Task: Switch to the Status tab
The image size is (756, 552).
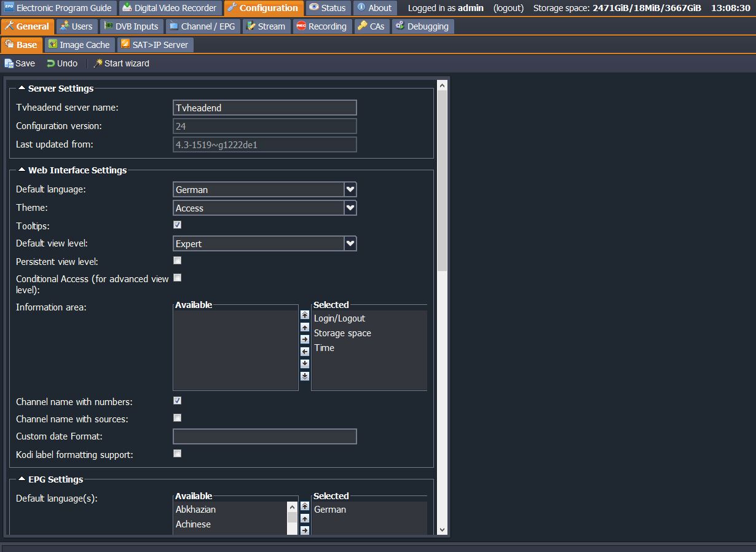Action: (x=328, y=8)
